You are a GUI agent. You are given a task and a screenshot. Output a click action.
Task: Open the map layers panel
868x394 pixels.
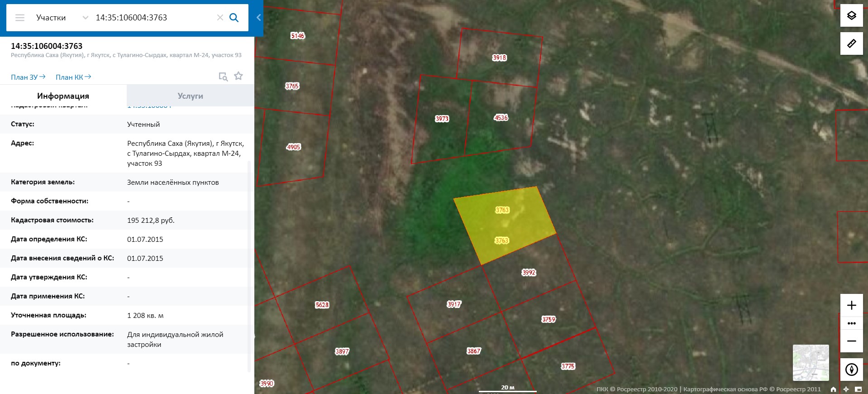851,16
